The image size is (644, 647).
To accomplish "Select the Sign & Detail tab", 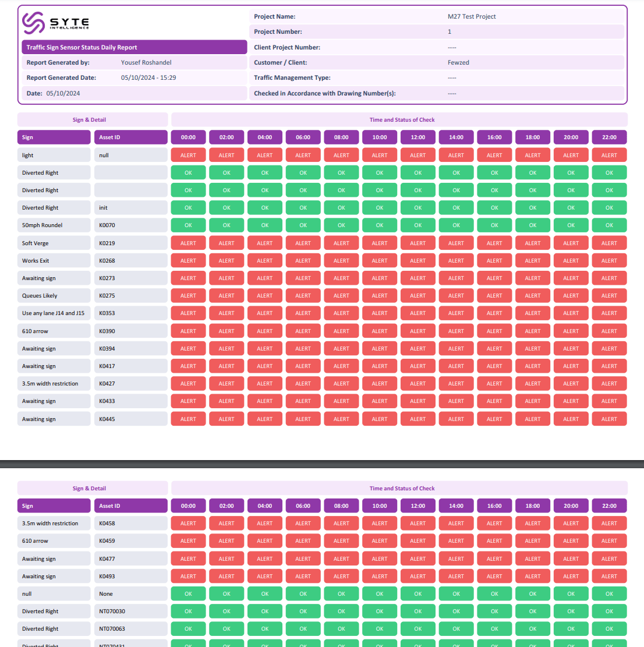I will pyautogui.click(x=89, y=119).
